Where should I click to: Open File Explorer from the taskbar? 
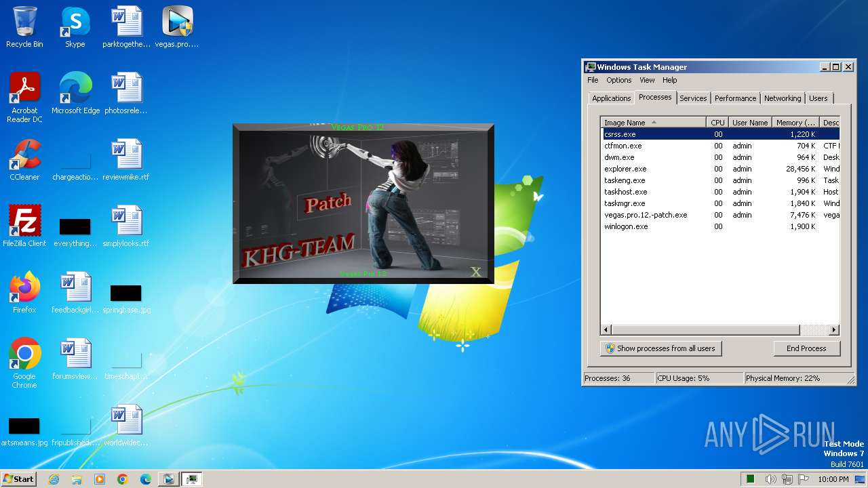(x=77, y=479)
